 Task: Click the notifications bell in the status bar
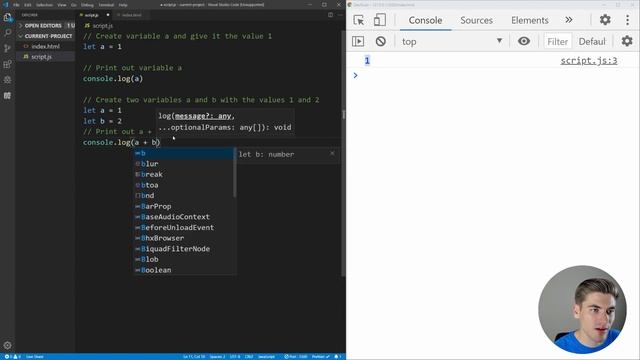[338, 356]
